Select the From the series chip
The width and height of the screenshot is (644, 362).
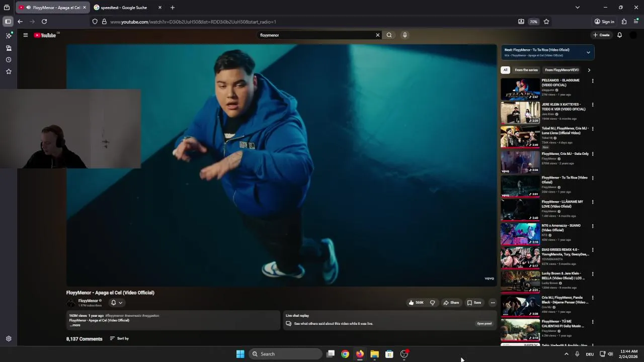pyautogui.click(x=526, y=70)
